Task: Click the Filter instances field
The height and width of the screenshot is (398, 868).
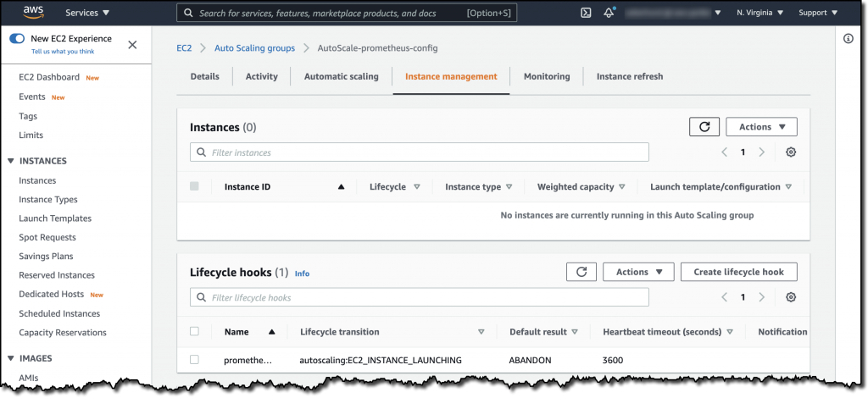Action: pyautogui.click(x=419, y=152)
